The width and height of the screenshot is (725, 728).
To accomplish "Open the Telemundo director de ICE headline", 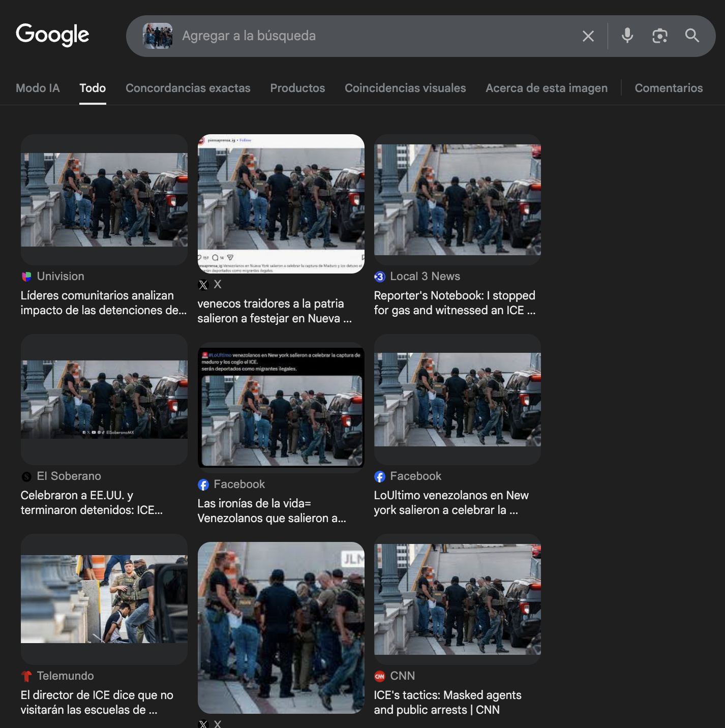I will point(97,702).
